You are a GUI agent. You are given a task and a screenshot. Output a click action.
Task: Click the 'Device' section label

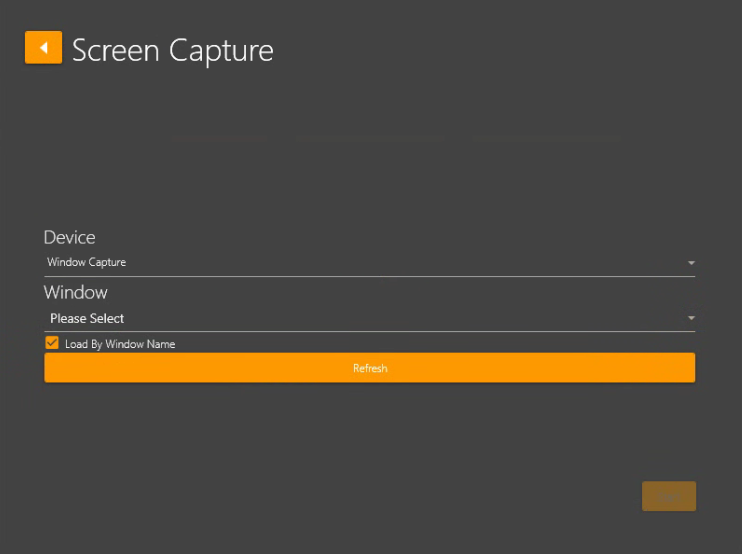[69, 237]
